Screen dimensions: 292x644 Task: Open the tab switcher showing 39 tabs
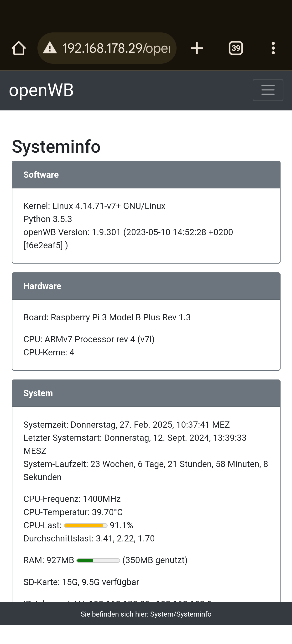235,48
